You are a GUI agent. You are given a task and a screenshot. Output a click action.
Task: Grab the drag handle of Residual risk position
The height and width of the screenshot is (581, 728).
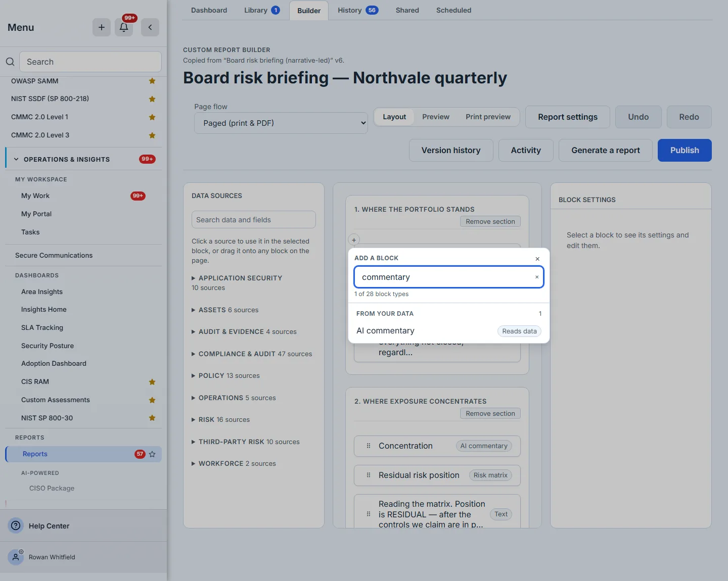pos(369,475)
